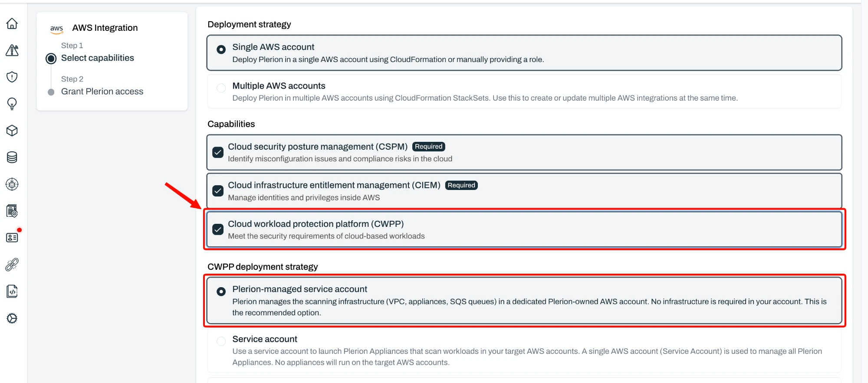Image resolution: width=868 pixels, height=383 pixels.
Task: Click the Plerion-managed scanning infrastructure description
Action: pyautogui.click(x=529, y=307)
